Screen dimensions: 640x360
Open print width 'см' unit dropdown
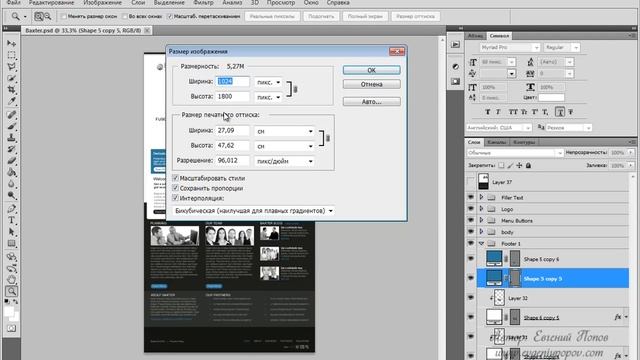pyautogui.click(x=284, y=131)
